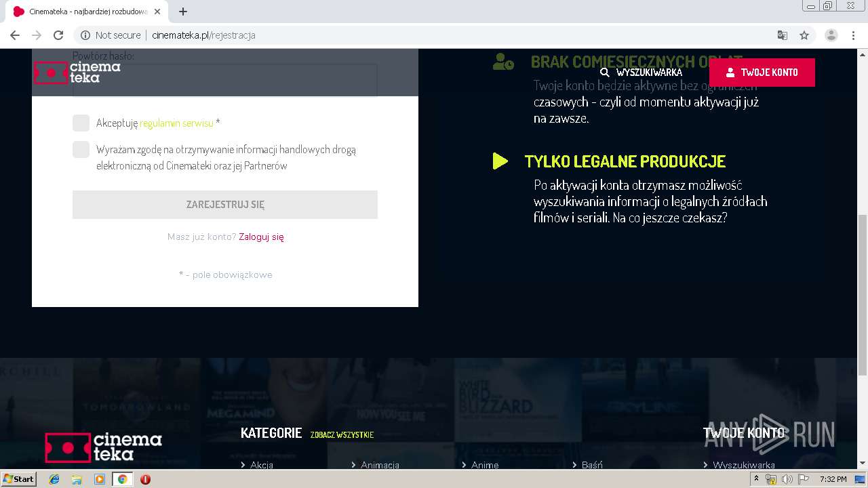Enable consent for commercial information emails
This screenshot has height=488, width=868.
click(81, 150)
